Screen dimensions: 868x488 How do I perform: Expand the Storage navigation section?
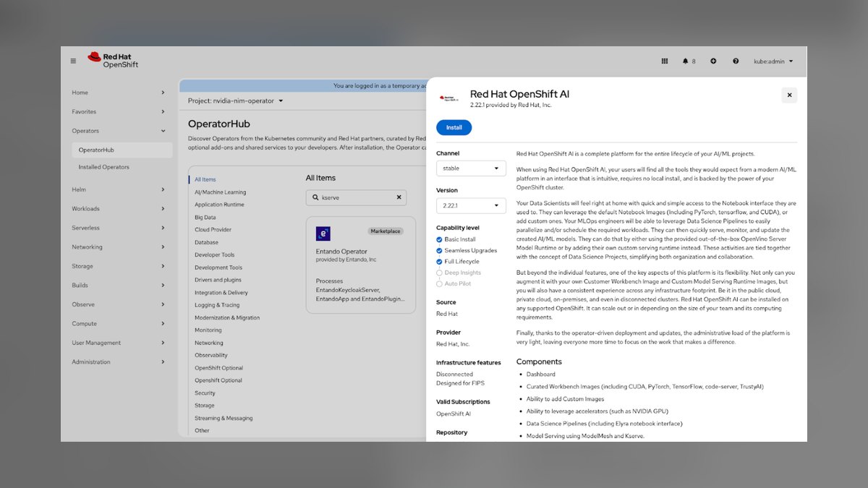119,266
